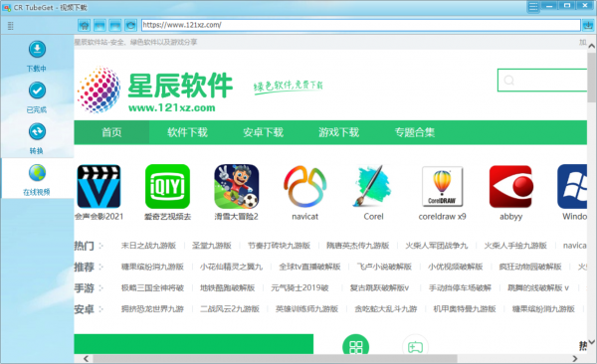597x364 pixels.
Task: Go to browser home page icon
Action: point(85,26)
